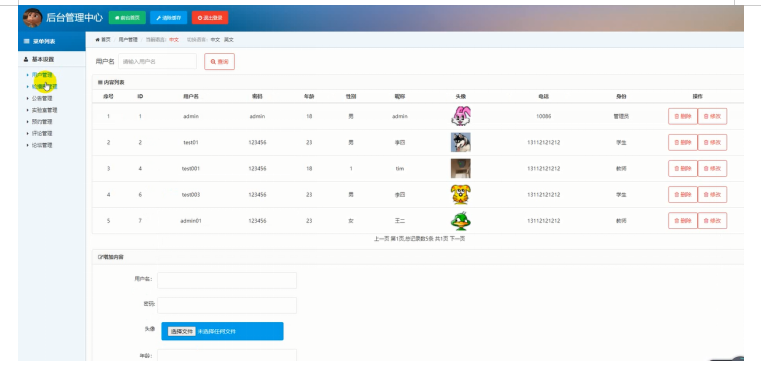Toggle the 菜单列表 sidebar header
Screen dimensions: 761x372
pyautogui.click(x=52, y=41)
